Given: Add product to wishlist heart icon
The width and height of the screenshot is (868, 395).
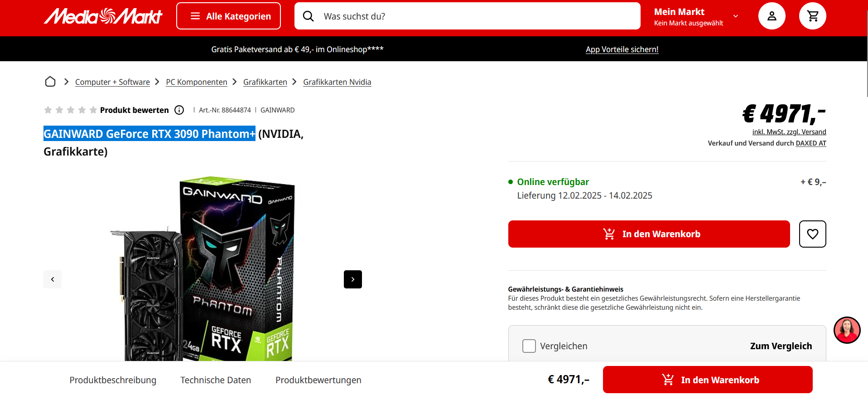Looking at the screenshot, I should [x=812, y=234].
